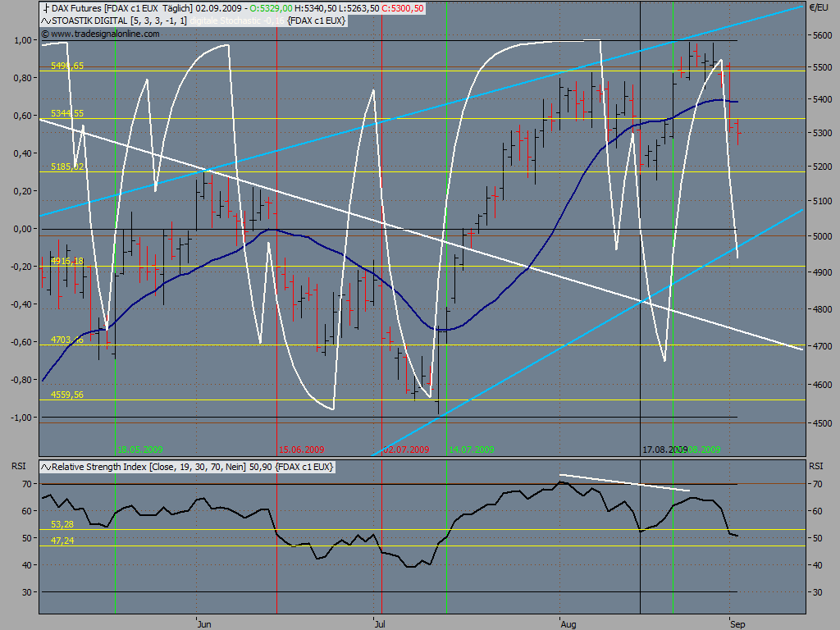840x630 pixels.
Task: Click the 14.07.2009 green date marker label
Action: point(472,450)
